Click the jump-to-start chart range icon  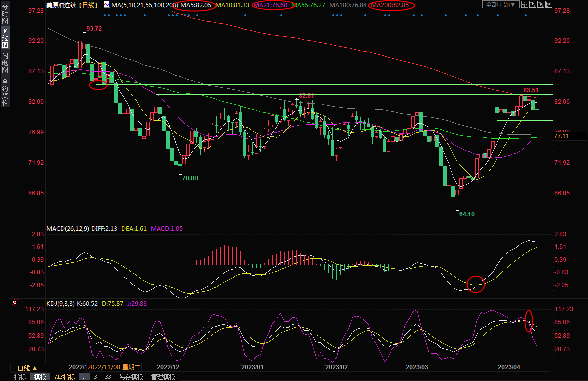pos(533,5)
